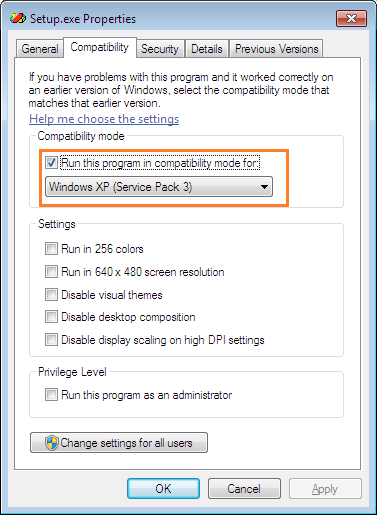
Task: Click Change settings for all users button
Action: [x=119, y=443]
